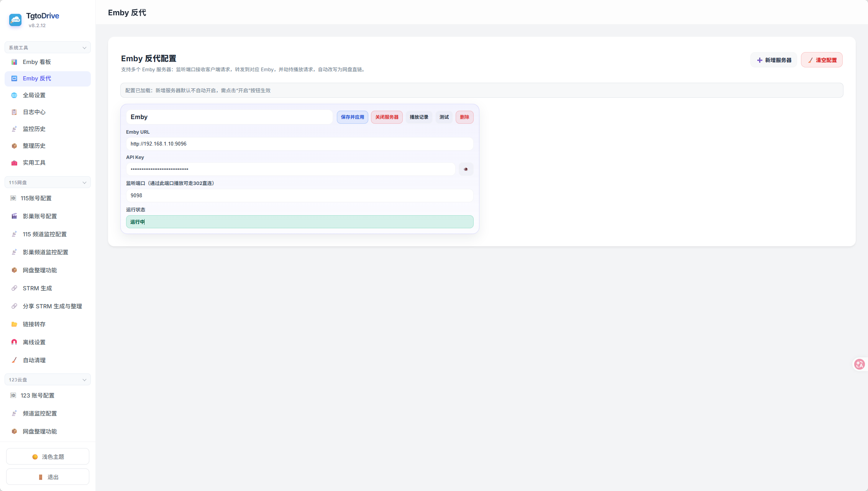
Task: Click the 影巢账号配置 clapperboard icon
Action: (14, 216)
